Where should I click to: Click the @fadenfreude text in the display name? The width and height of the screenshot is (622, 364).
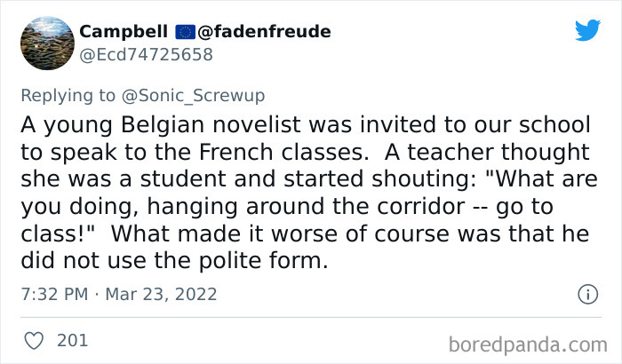264,32
